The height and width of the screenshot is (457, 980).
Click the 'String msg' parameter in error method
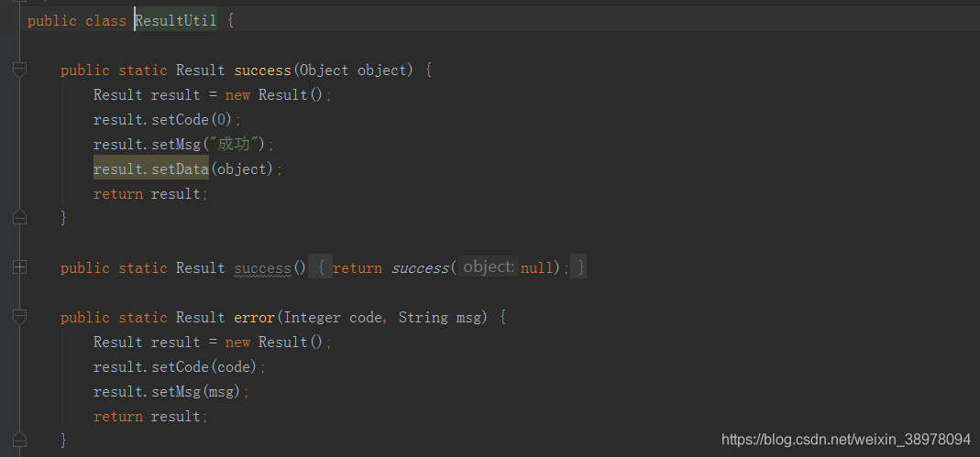click(440, 317)
